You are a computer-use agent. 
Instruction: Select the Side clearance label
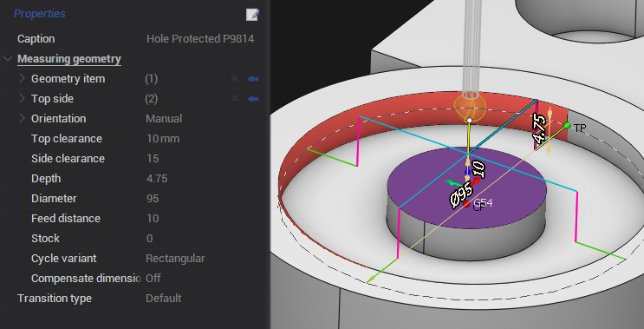68,158
